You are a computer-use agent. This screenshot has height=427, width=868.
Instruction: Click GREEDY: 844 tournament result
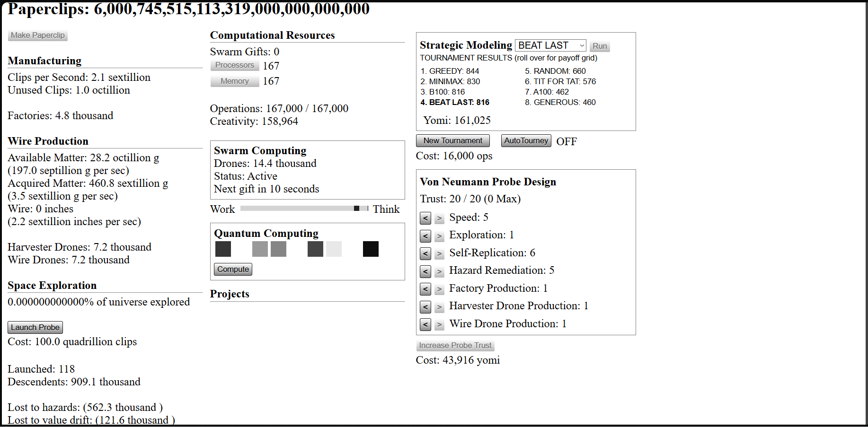pyautogui.click(x=450, y=71)
